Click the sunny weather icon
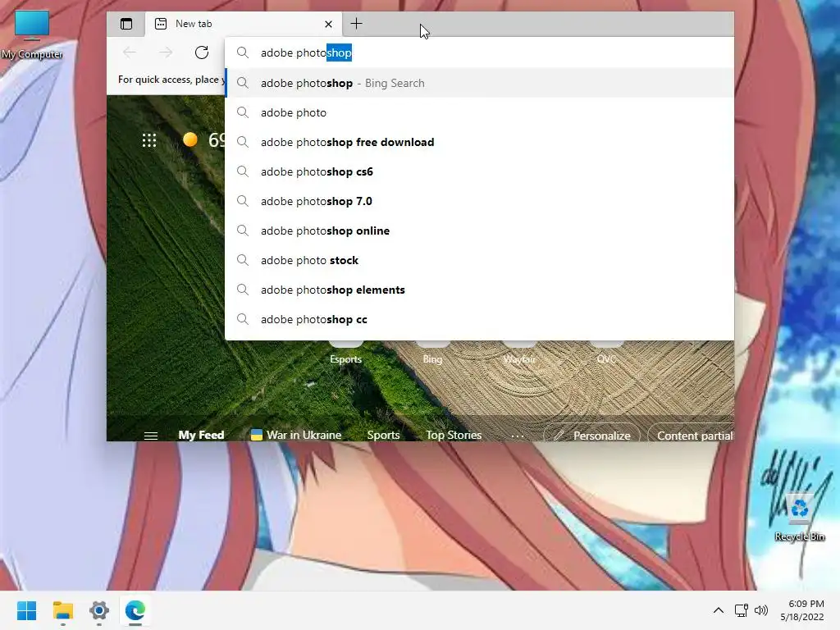 [x=189, y=139]
